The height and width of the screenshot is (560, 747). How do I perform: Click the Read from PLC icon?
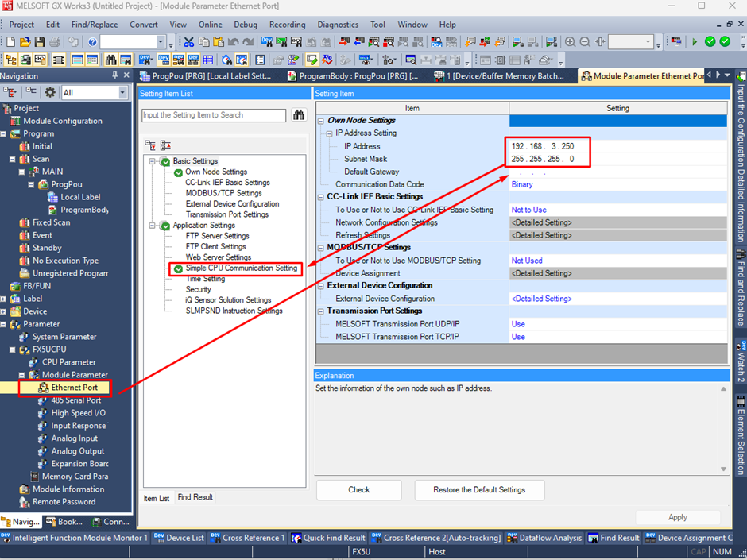[358, 42]
